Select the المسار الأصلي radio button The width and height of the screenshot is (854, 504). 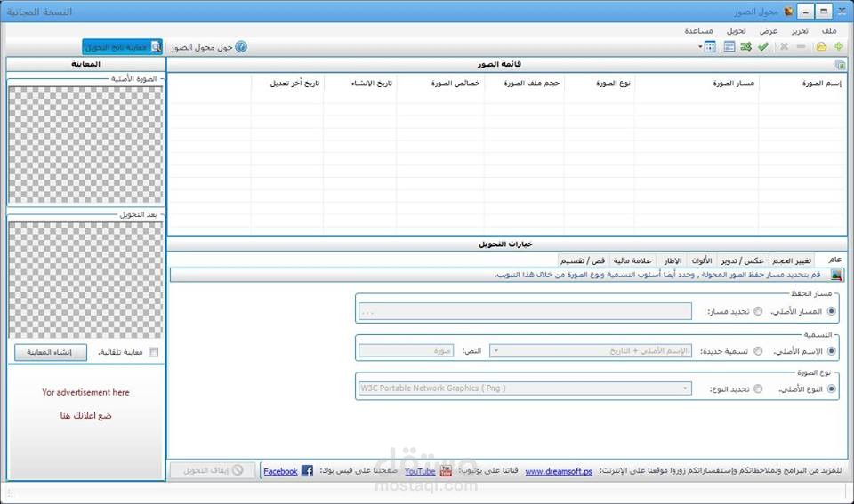(x=831, y=311)
